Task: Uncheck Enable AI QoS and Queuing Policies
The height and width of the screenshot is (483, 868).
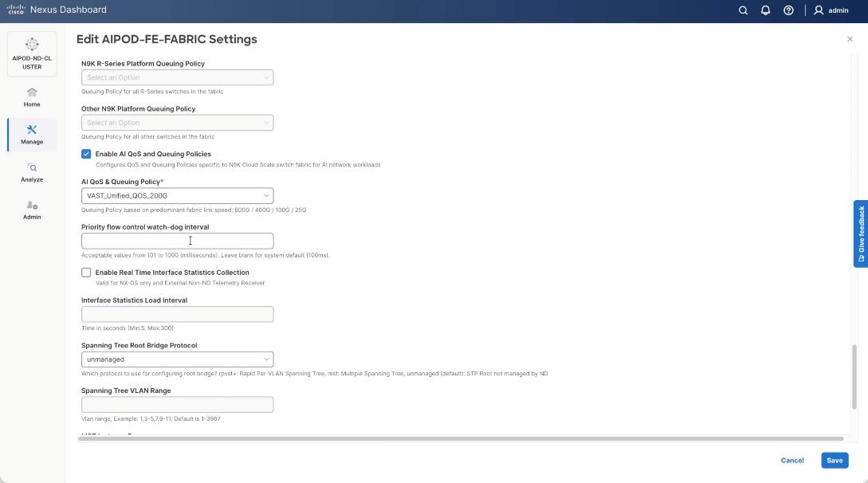Action: click(x=85, y=154)
